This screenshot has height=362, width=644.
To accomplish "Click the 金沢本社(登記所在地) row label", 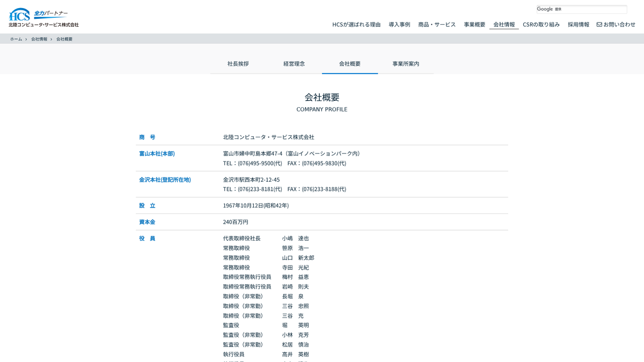I will pos(165,180).
